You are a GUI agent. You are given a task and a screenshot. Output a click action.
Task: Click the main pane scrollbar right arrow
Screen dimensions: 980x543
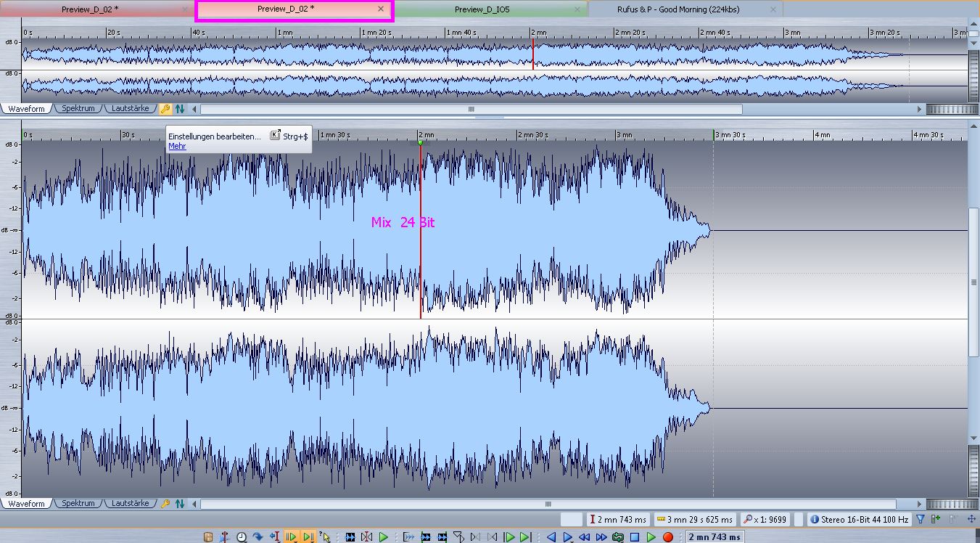click(920, 503)
